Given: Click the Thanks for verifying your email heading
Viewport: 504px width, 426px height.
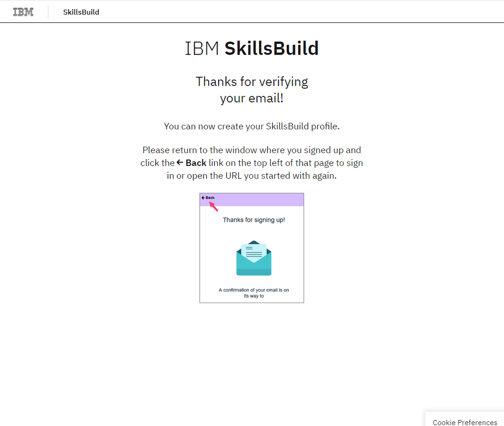Looking at the screenshot, I should (x=252, y=89).
